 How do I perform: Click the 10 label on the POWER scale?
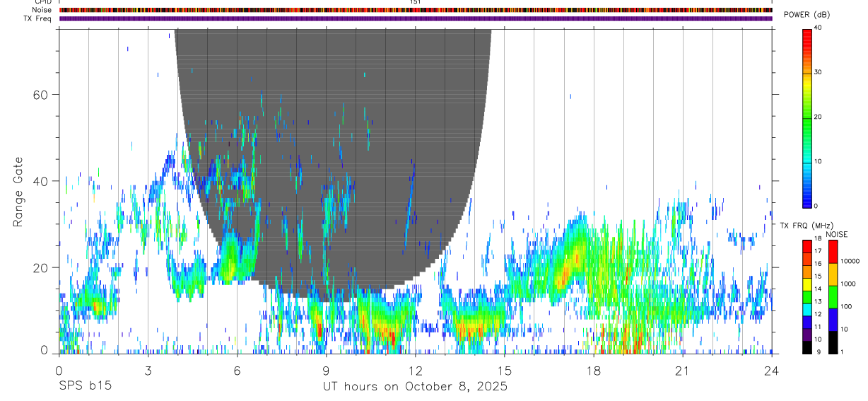tap(818, 161)
